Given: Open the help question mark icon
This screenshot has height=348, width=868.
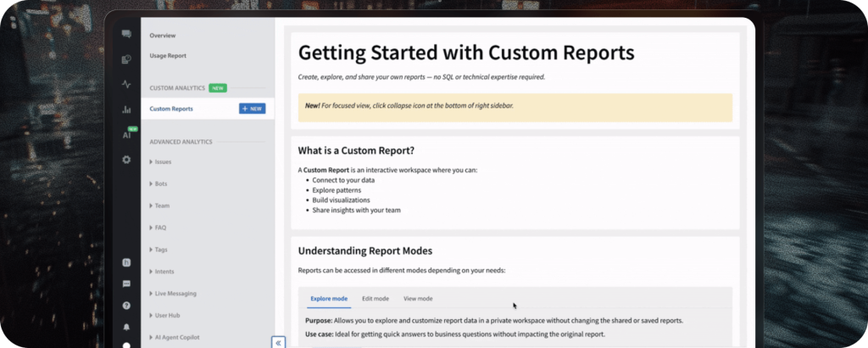Looking at the screenshot, I should coord(126,306).
